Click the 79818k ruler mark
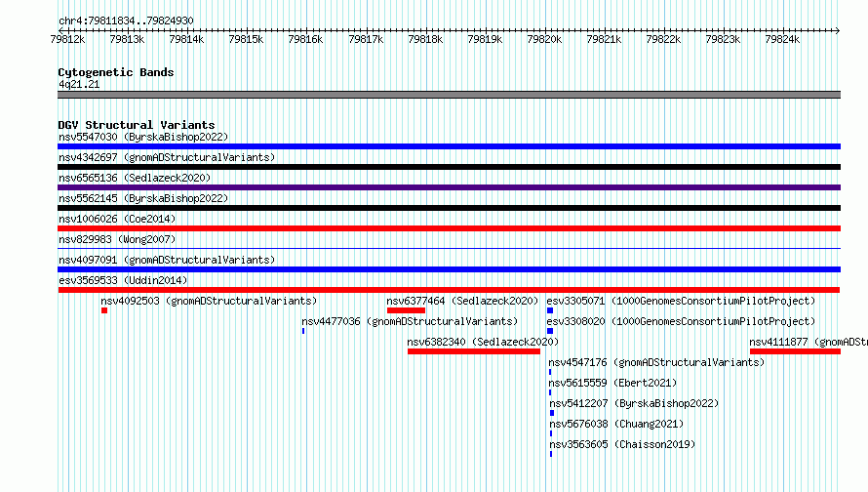The width and height of the screenshot is (868, 492). pyautogui.click(x=425, y=39)
